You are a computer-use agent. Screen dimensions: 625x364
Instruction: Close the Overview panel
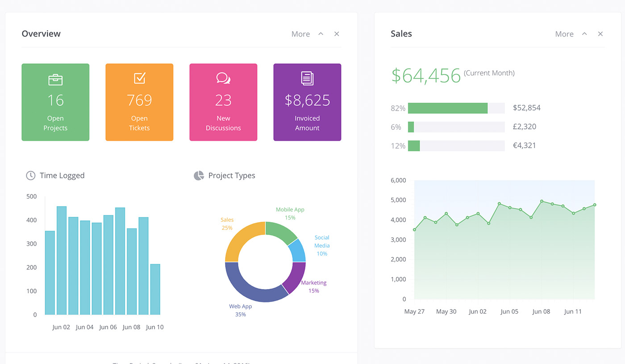pos(337,34)
